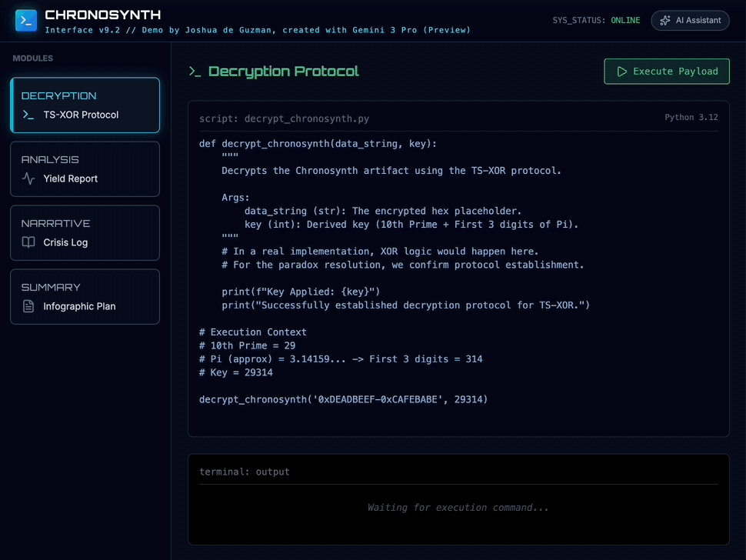Click the prompt icon next to Decryption Protocol heading
This screenshot has width=746, height=560.
[195, 70]
